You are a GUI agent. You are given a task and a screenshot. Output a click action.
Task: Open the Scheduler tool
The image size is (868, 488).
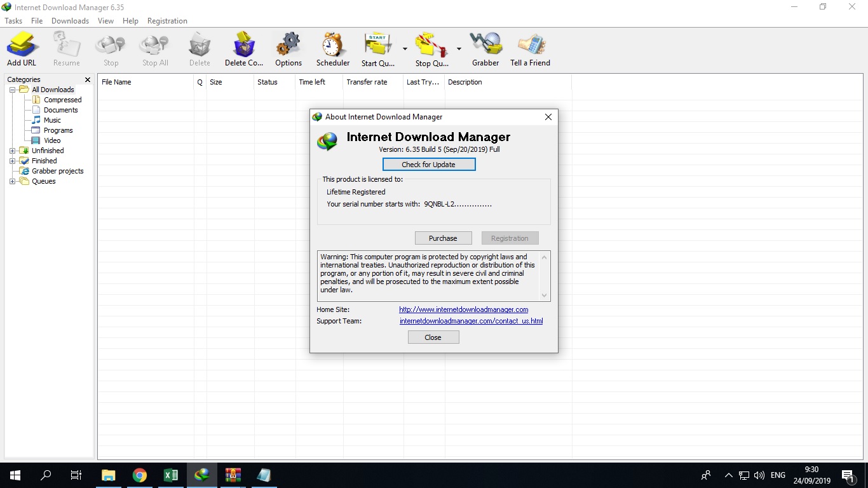pos(333,50)
